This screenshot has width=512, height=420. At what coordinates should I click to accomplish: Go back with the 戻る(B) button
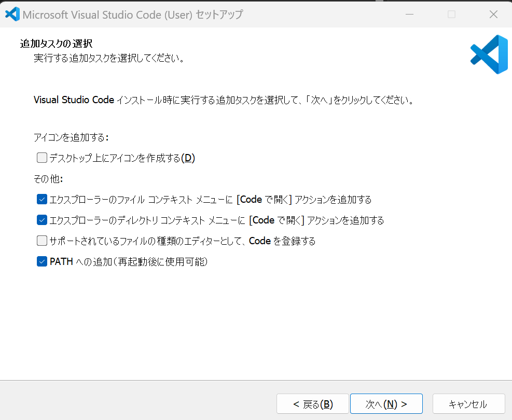tap(313, 404)
